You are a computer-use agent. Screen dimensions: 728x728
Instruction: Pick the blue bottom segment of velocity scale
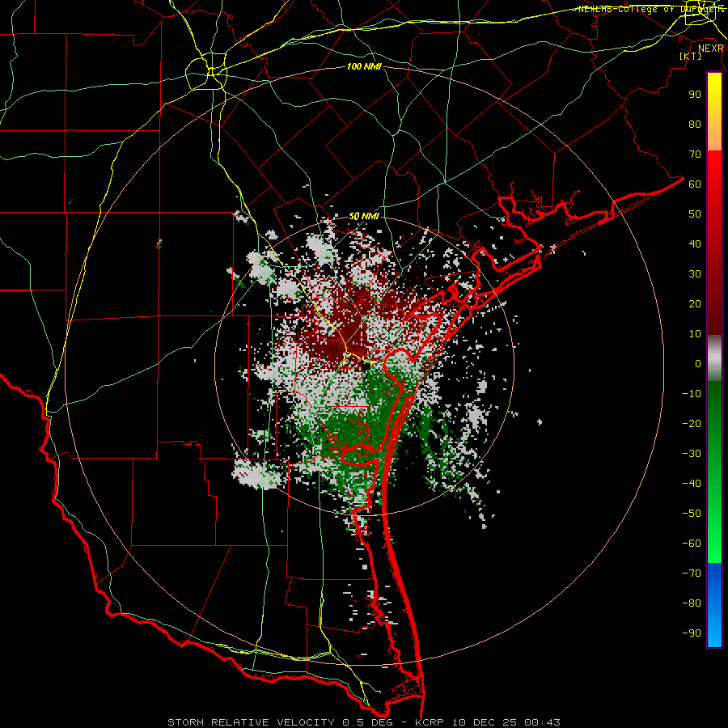714,605
